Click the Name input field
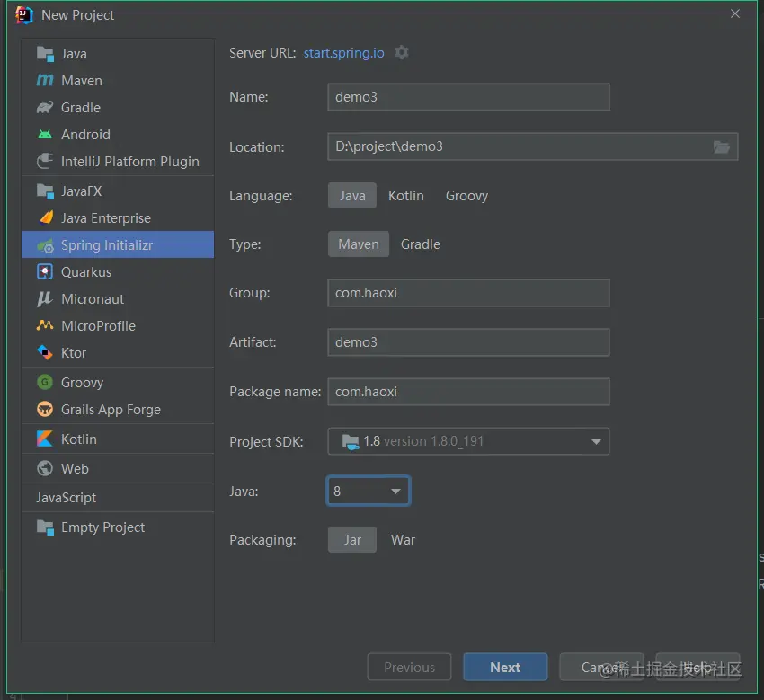This screenshot has width=764, height=700. (468, 97)
